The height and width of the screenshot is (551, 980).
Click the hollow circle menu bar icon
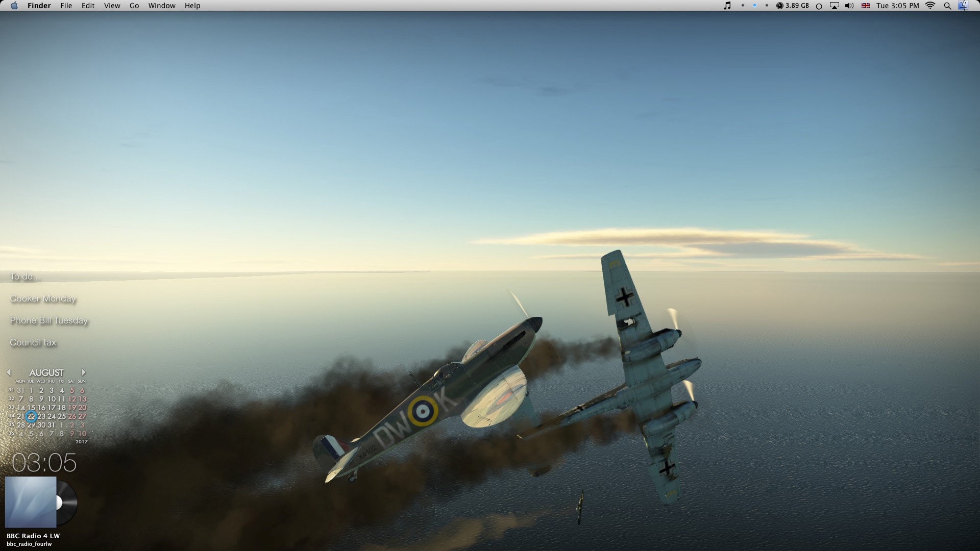pyautogui.click(x=819, y=6)
